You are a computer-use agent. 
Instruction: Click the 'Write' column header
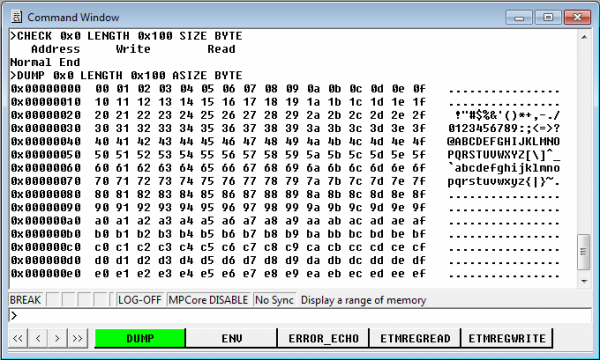coord(133,49)
